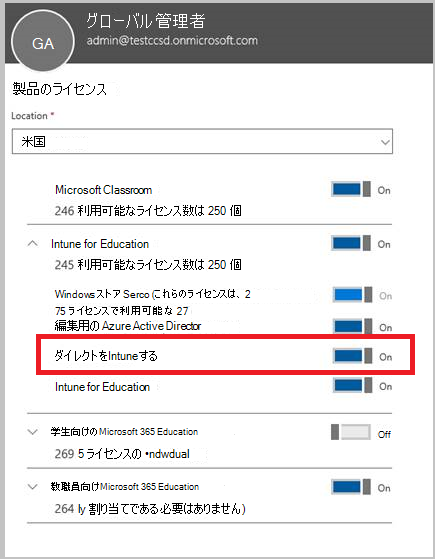Enable the 学生向けの Microsoft 365 Education switch
Screen dimensions: 435x559
(351, 432)
